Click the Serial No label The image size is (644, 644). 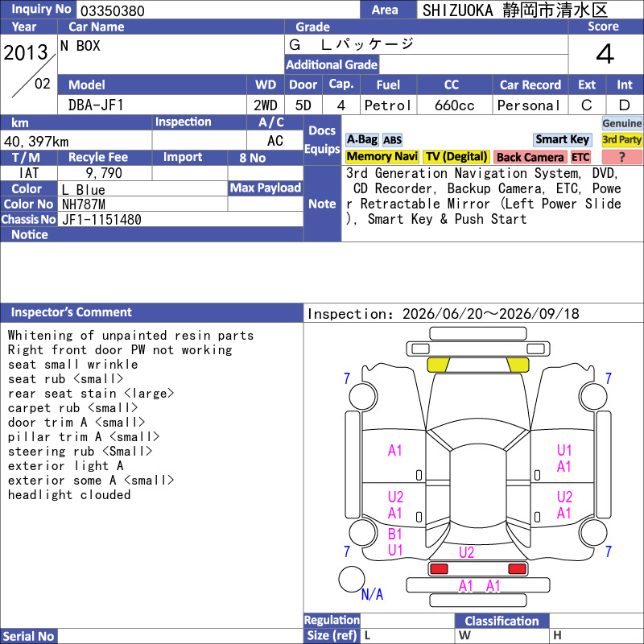(28, 636)
